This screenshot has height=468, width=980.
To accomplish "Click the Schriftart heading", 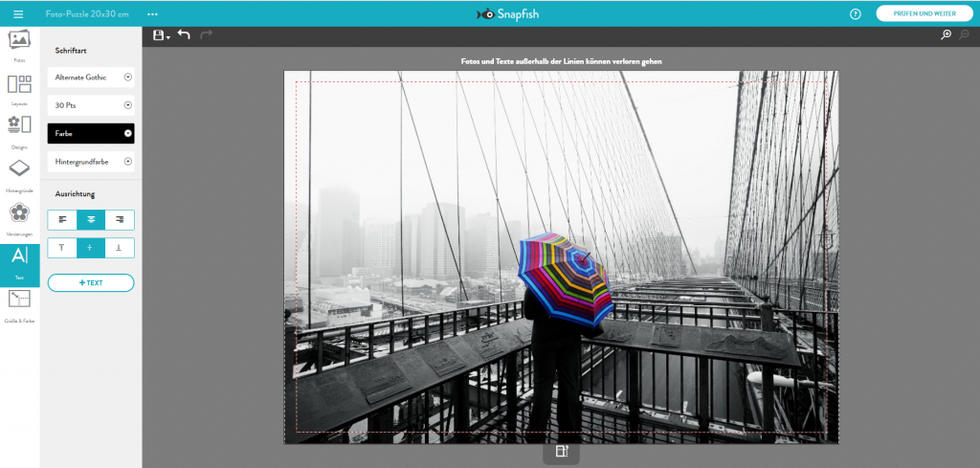I will tap(71, 51).
